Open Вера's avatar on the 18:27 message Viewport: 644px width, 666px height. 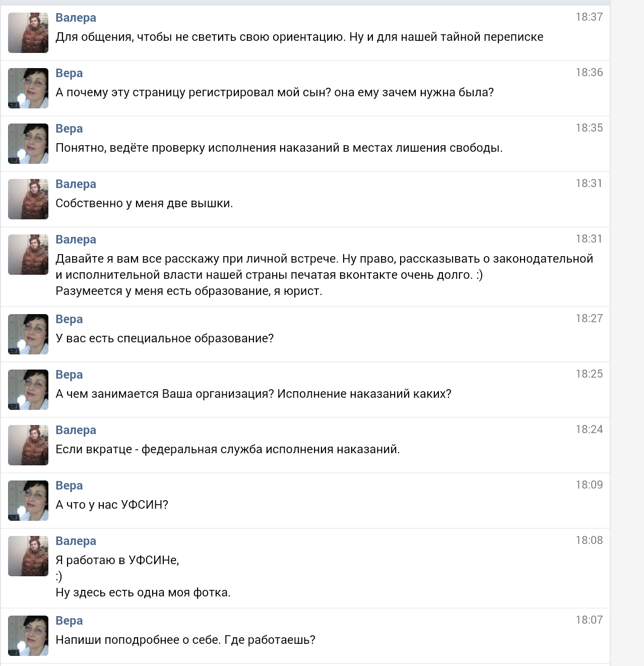28,334
